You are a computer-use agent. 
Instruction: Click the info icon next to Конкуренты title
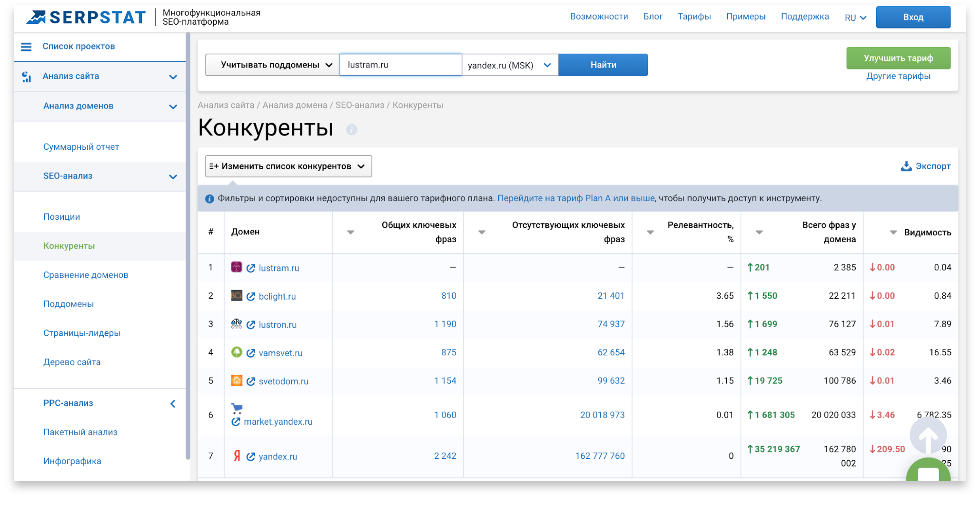pos(351,129)
